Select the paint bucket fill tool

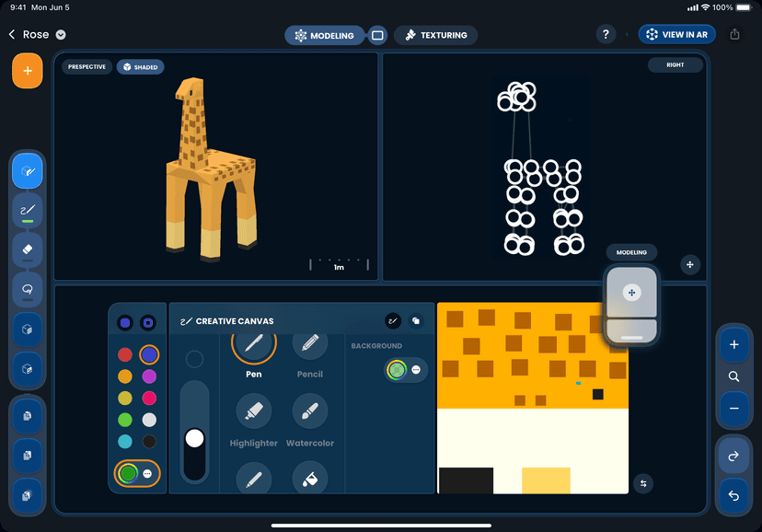(310, 479)
